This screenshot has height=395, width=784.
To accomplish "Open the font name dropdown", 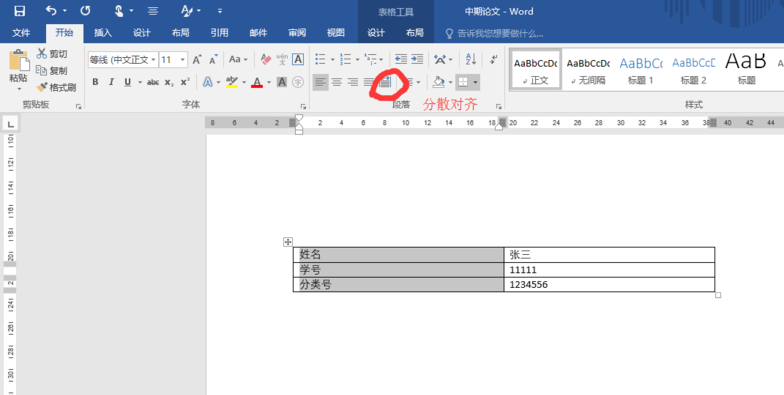I will point(123,60).
